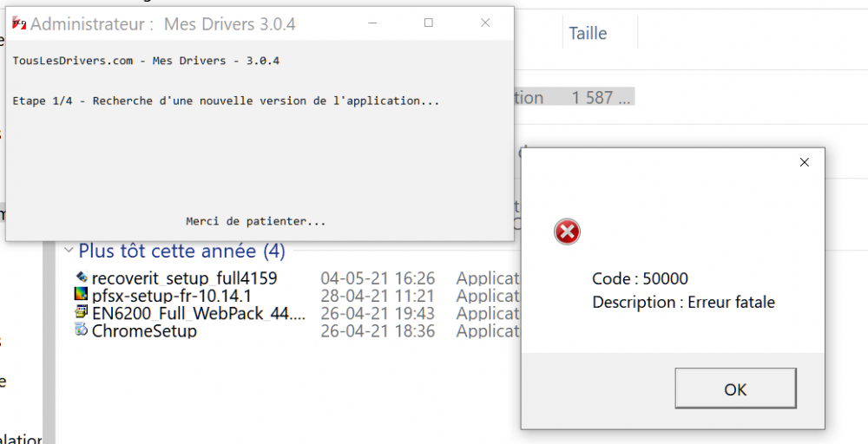The width and height of the screenshot is (868, 444).
Task: Click the 'Description : Erreur fatale' message text
Action: coord(683,302)
